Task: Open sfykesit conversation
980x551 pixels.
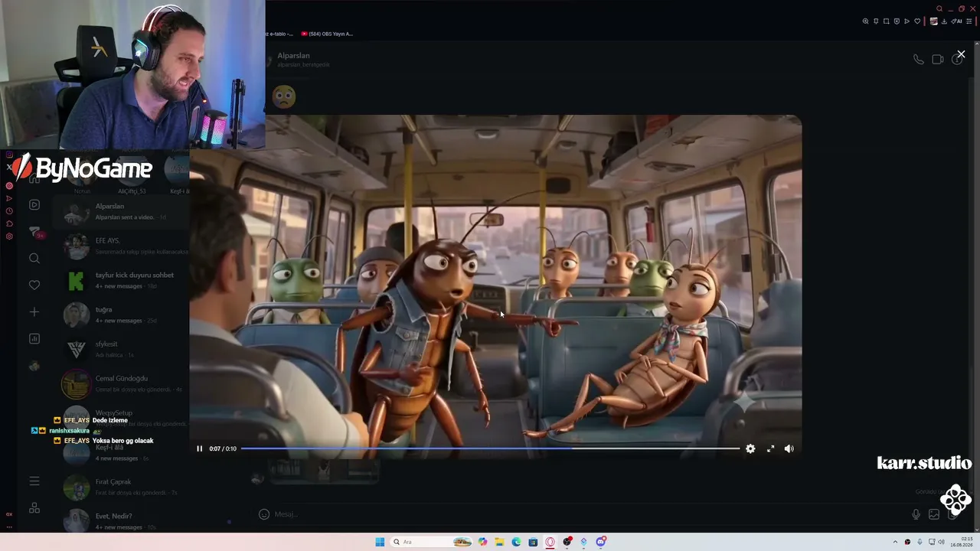Action: pos(121,349)
